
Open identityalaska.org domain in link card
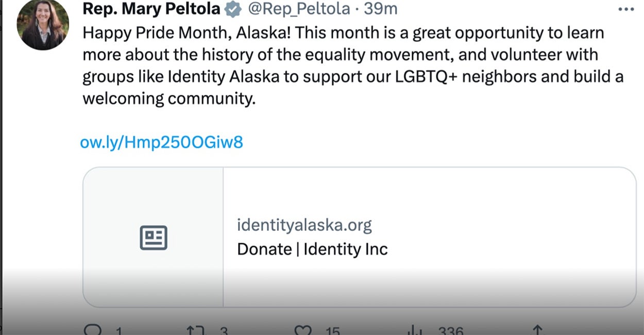[304, 225]
